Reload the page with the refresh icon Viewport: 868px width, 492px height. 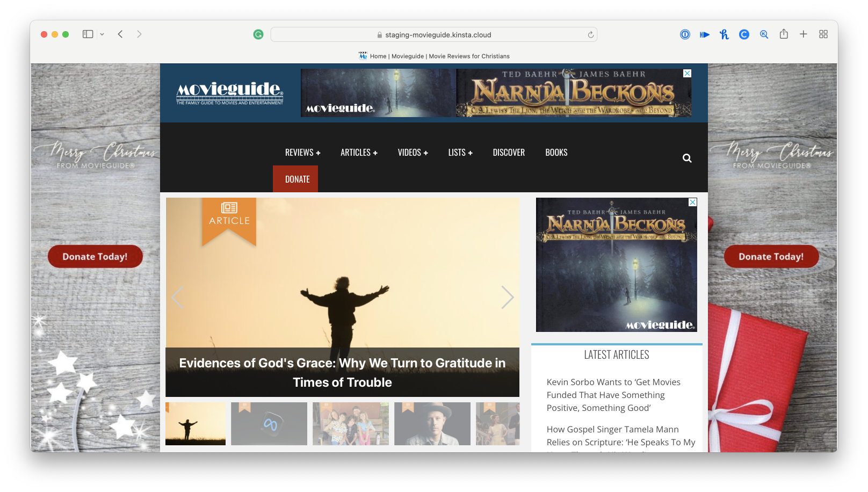point(590,35)
